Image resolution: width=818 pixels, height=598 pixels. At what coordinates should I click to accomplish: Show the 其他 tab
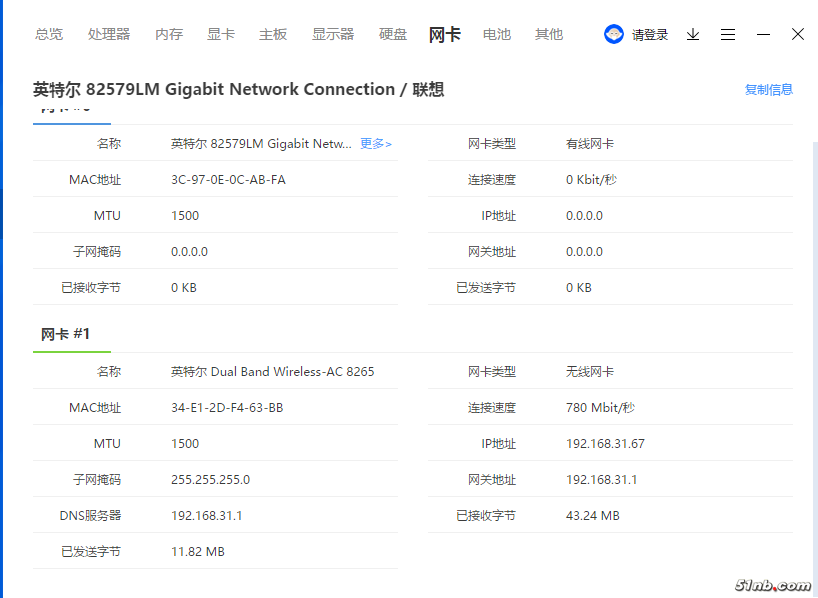tap(549, 34)
